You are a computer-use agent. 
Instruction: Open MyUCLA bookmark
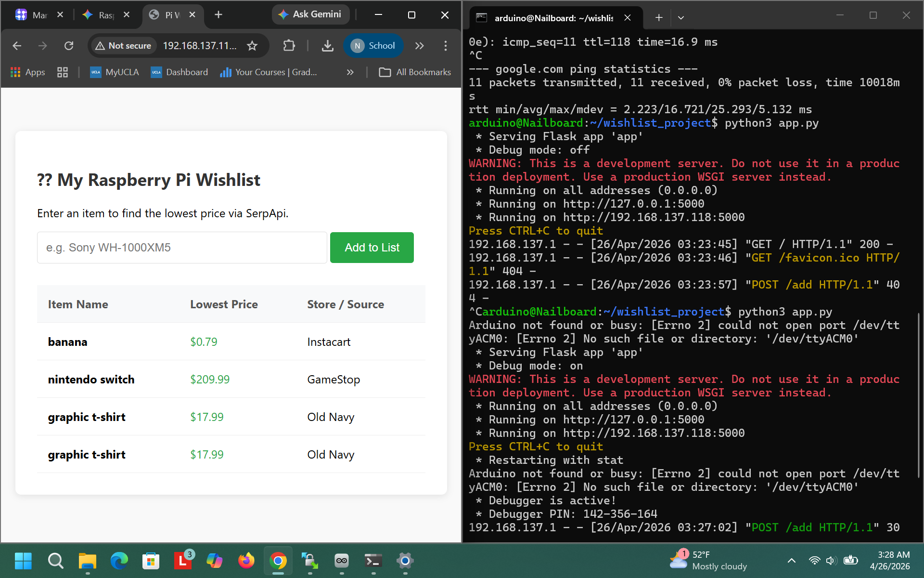pos(115,72)
